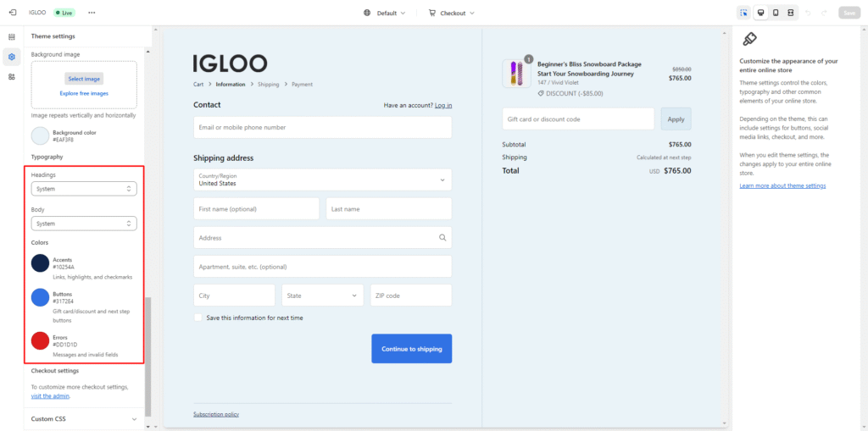Image resolution: width=868 pixels, height=431 pixels.
Task: Switch to desktop preview
Action: tap(759, 13)
